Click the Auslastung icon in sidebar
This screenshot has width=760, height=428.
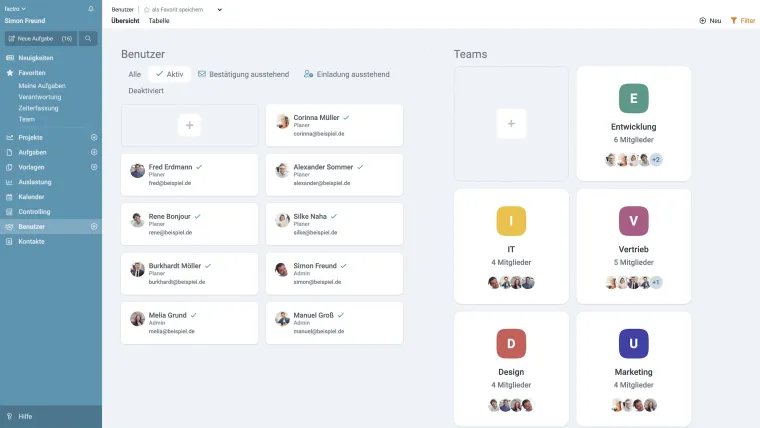pos(10,182)
